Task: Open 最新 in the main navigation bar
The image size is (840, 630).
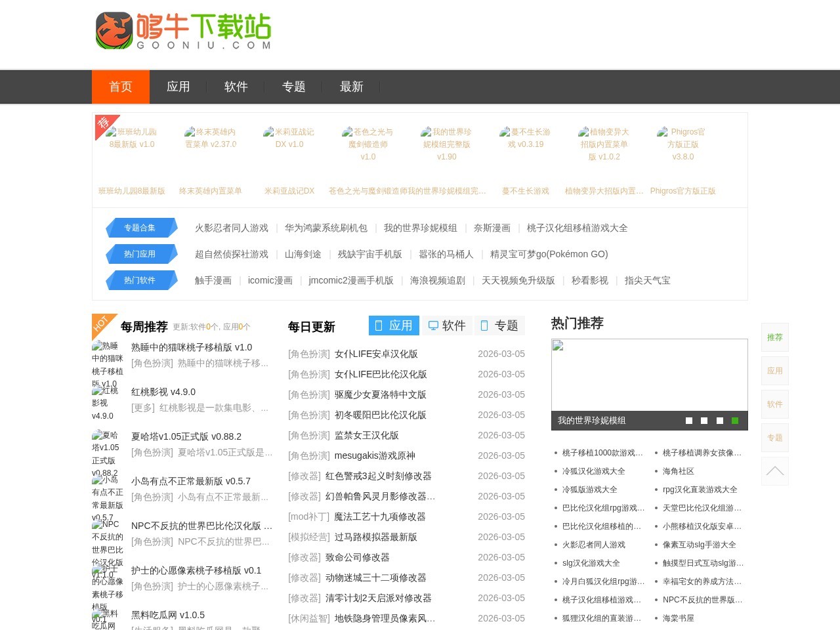Action: pyautogui.click(x=351, y=87)
